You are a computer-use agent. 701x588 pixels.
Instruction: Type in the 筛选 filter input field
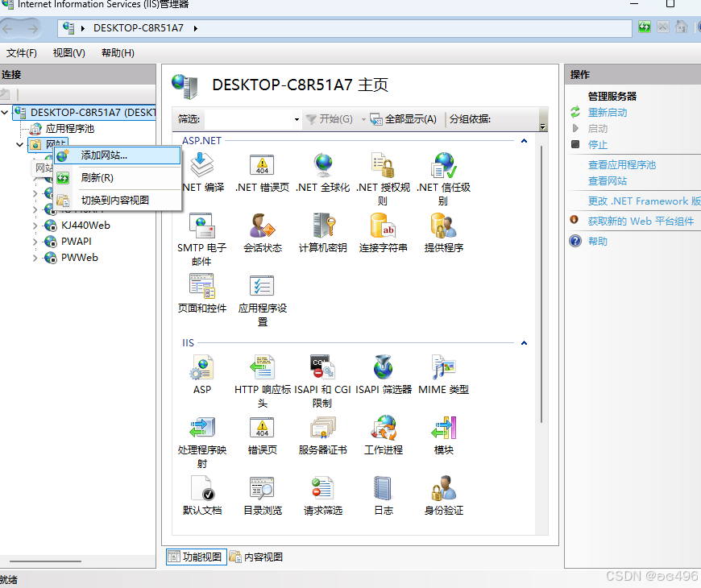(x=248, y=119)
